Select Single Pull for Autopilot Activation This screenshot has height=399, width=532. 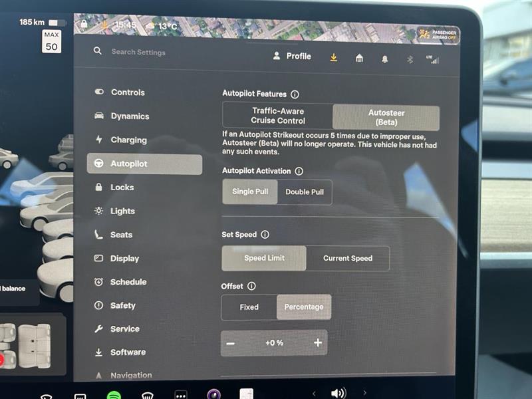click(x=249, y=192)
